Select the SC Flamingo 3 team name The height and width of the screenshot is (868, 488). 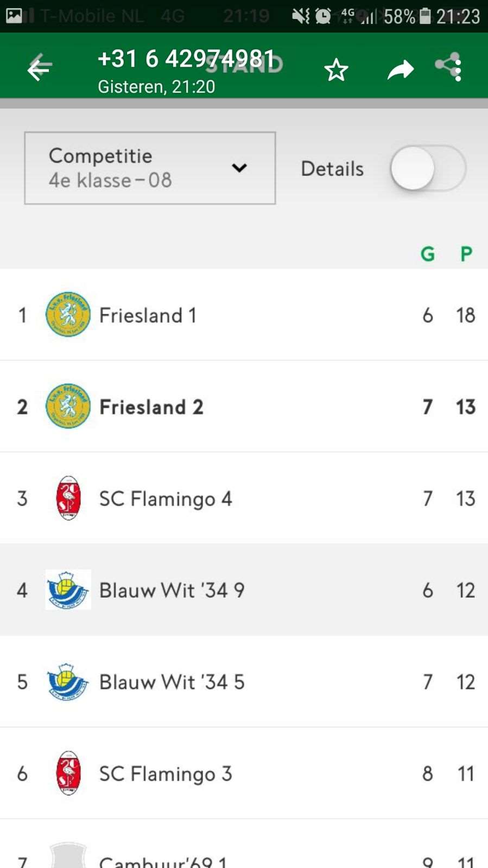click(x=166, y=774)
